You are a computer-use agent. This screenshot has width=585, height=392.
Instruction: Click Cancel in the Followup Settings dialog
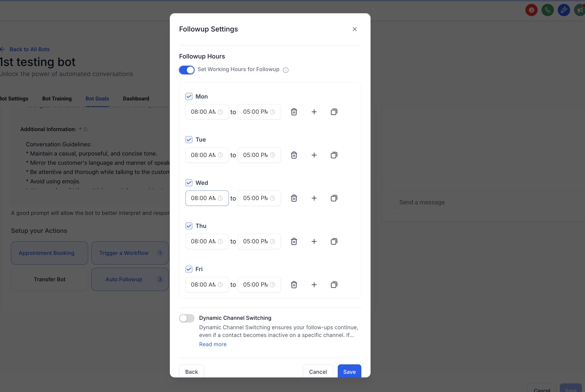[318, 371]
